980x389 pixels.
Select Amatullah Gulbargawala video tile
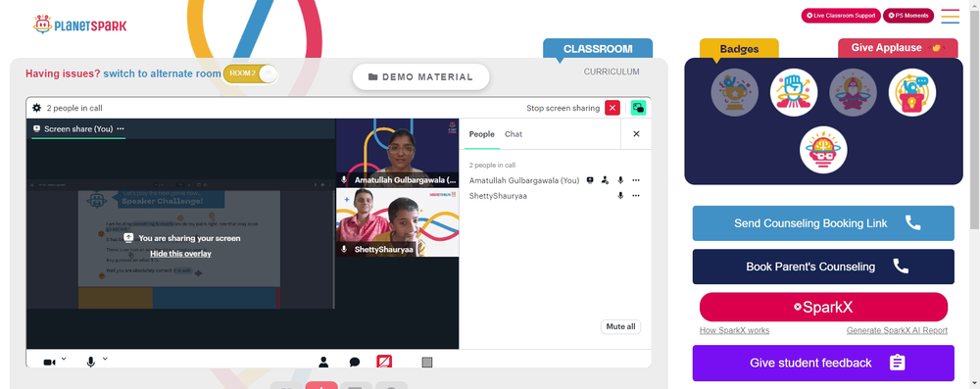coord(398,153)
